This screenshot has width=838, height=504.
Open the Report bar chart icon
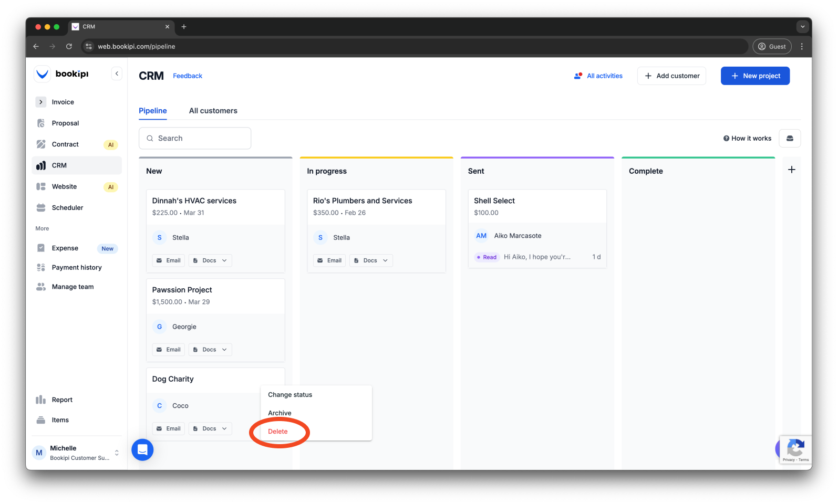(x=41, y=400)
